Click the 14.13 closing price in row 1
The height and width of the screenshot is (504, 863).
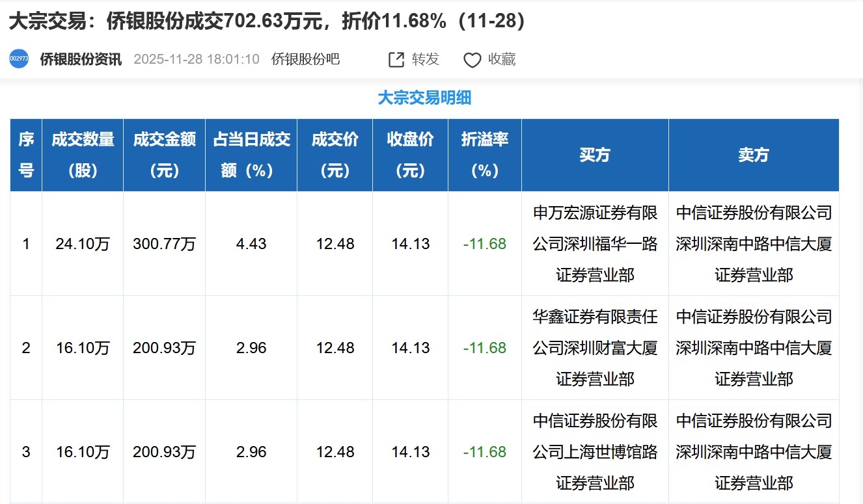[x=411, y=244]
